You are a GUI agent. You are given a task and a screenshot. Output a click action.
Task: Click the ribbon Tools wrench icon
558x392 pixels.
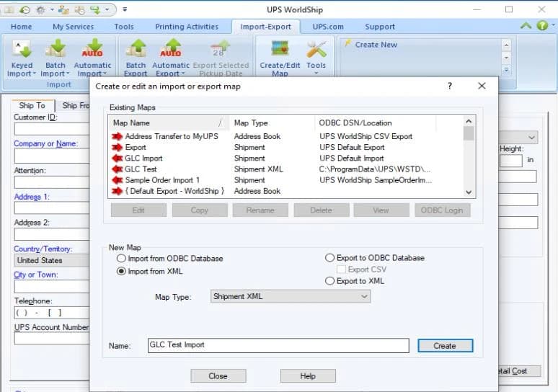(x=316, y=49)
